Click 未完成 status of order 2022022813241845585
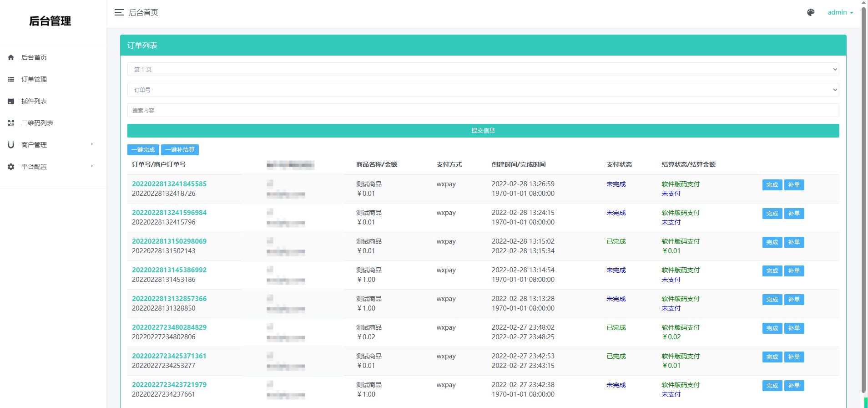Image resolution: width=868 pixels, height=408 pixels. tap(616, 184)
